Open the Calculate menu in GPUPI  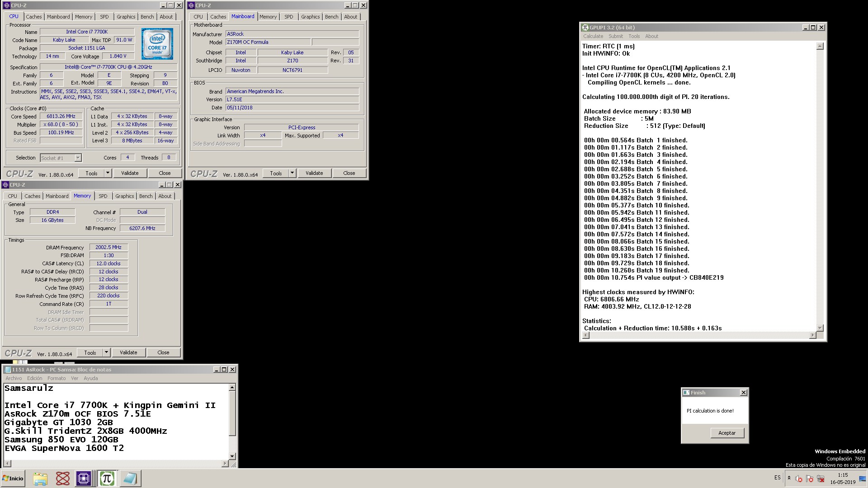593,36
